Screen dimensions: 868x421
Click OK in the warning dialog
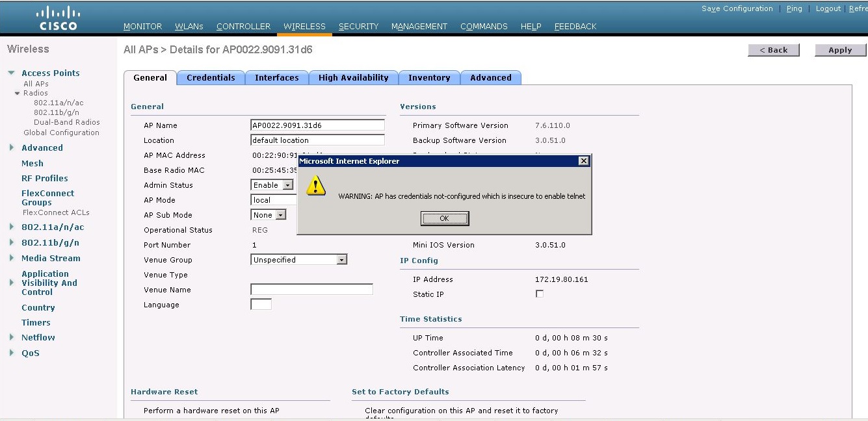[445, 218]
